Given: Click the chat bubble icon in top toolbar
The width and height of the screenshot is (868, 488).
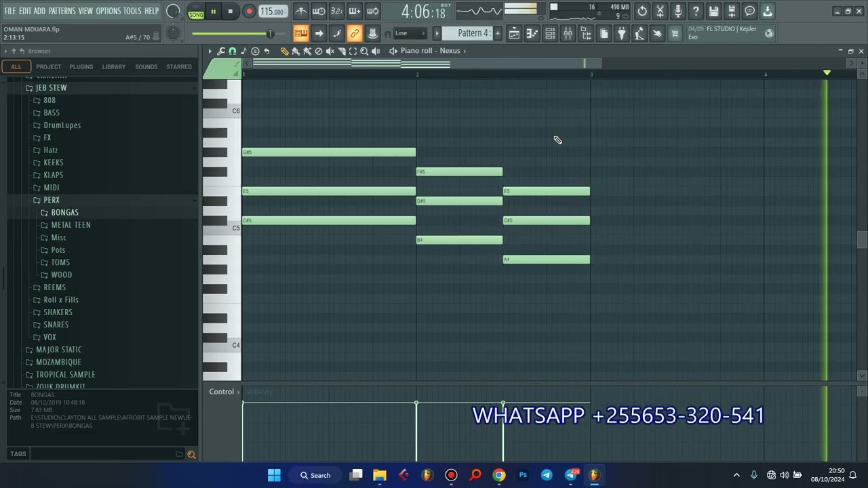Looking at the screenshot, I should pos(749,11).
